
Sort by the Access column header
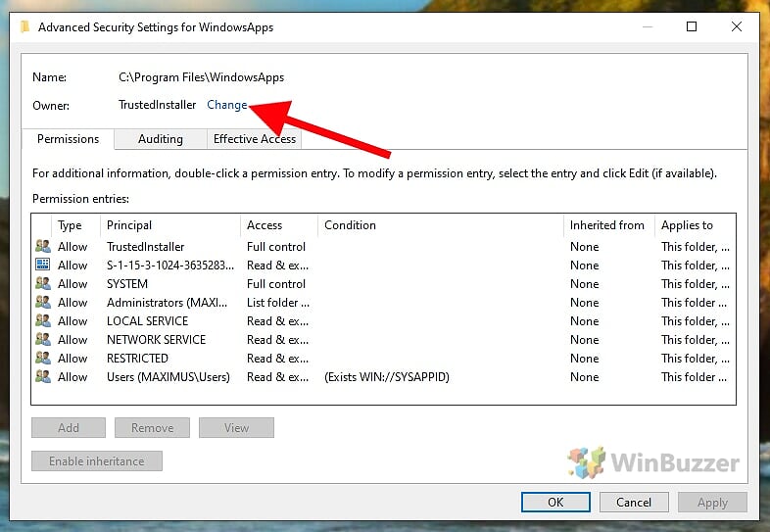click(x=279, y=225)
